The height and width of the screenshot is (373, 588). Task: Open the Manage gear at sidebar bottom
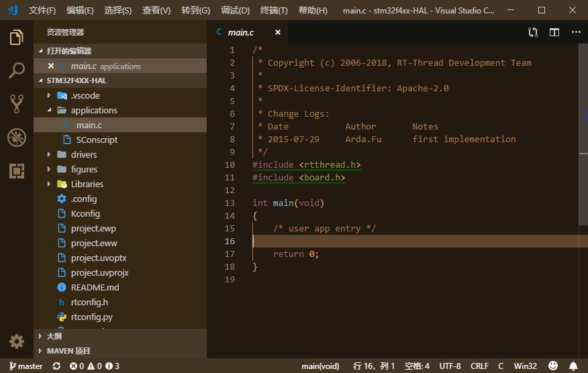(x=17, y=341)
